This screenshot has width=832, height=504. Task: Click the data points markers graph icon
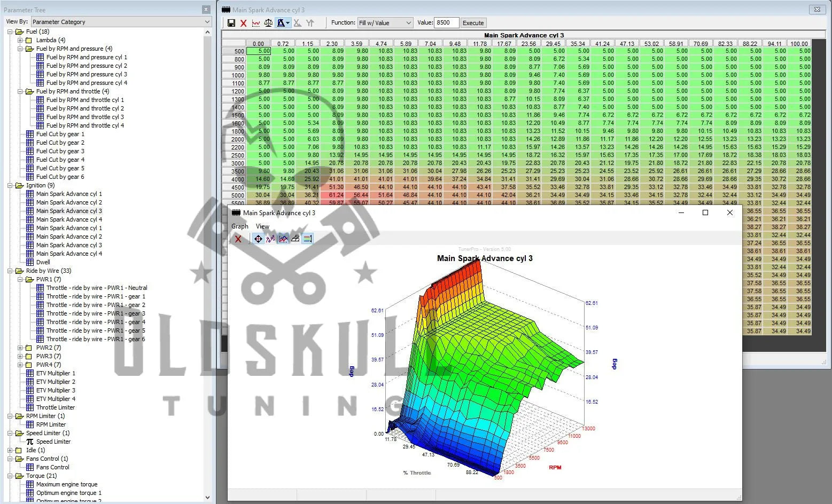pyautogui.click(x=270, y=239)
